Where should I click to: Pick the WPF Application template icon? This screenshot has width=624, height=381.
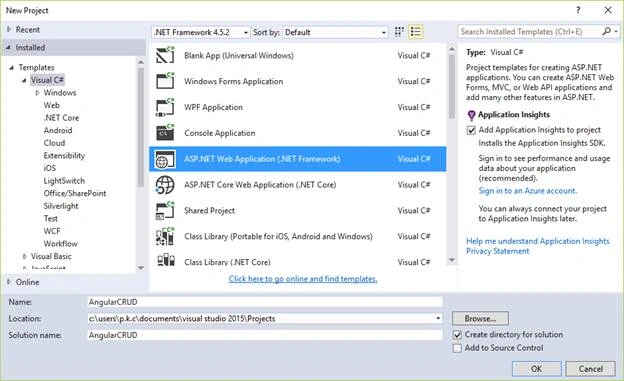(x=165, y=107)
